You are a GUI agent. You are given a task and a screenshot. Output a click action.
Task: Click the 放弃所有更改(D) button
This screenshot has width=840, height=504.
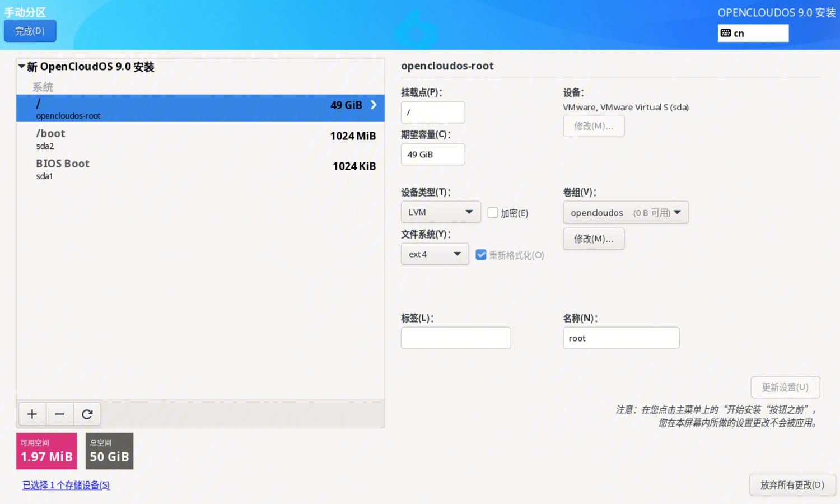(x=792, y=485)
